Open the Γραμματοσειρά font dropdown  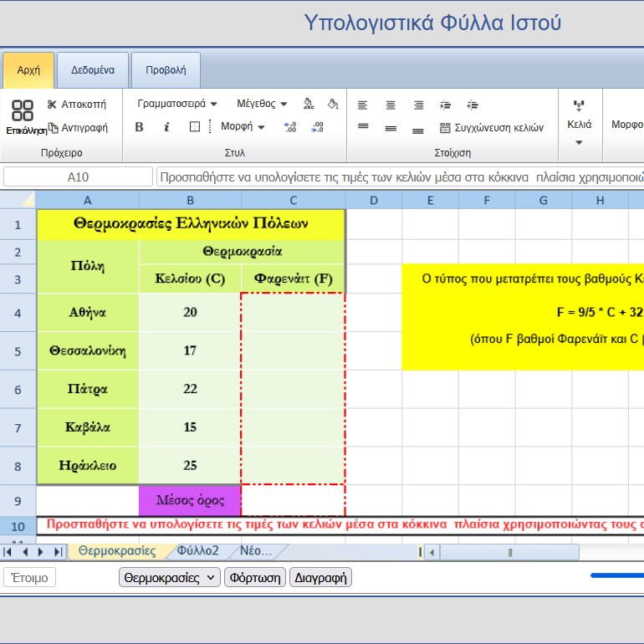177,104
